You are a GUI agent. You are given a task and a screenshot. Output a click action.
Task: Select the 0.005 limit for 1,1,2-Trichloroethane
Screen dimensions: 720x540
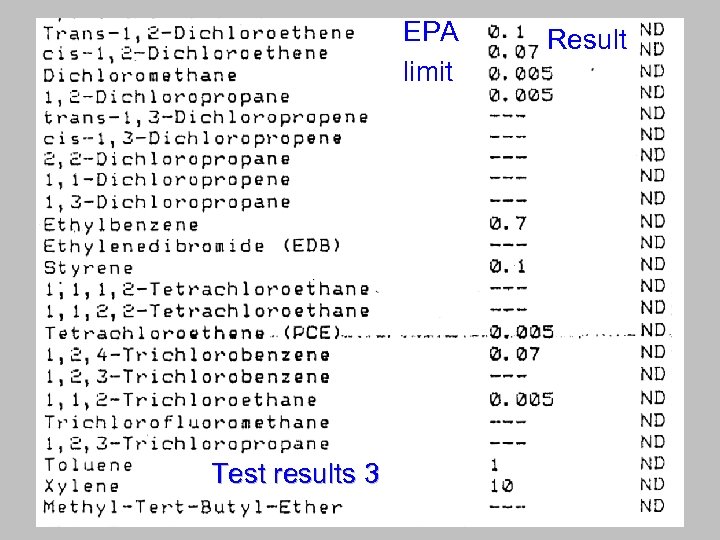coord(521,399)
